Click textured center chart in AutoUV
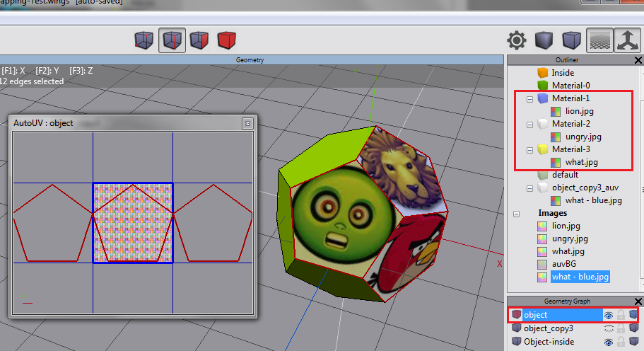Viewport: 644px width, 351px height. (133, 223)
